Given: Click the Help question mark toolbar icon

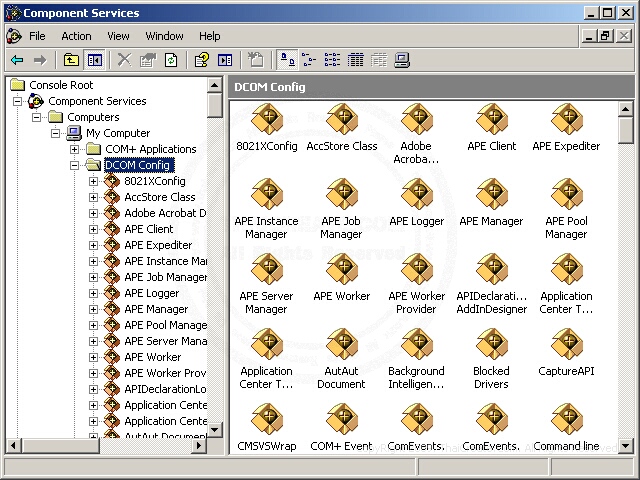Looking at the screenshot, I should click(202, 60).
